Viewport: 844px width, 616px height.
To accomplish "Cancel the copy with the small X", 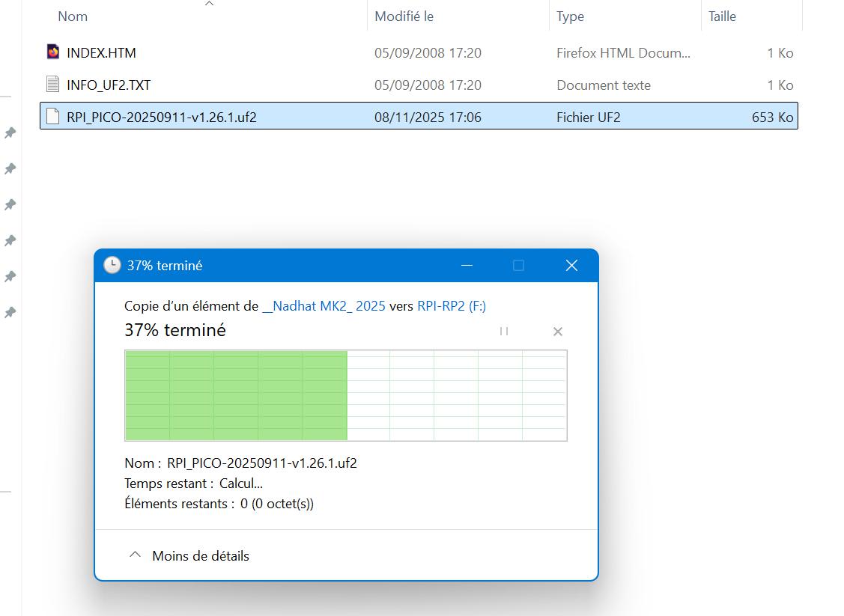I will 557,332.
